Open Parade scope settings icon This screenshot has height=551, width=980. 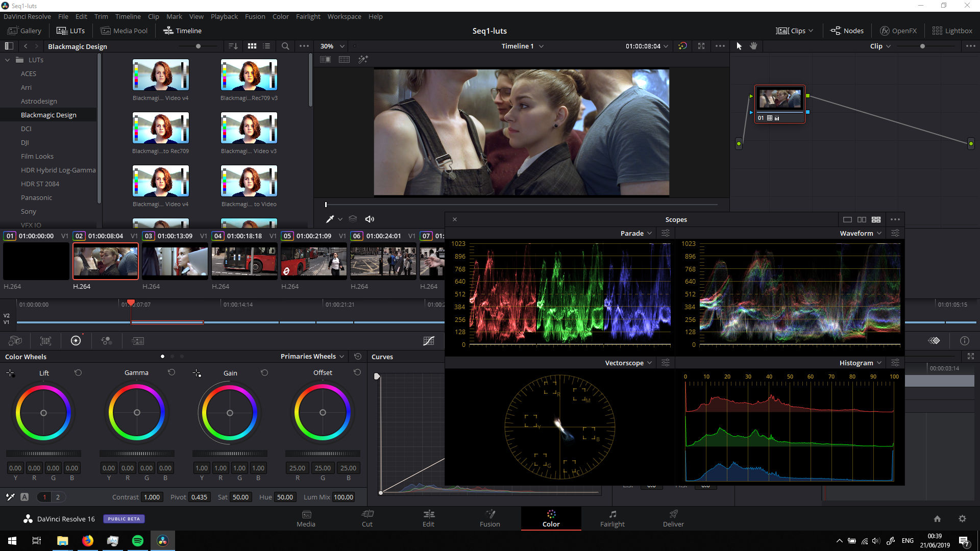pos(666,233)
